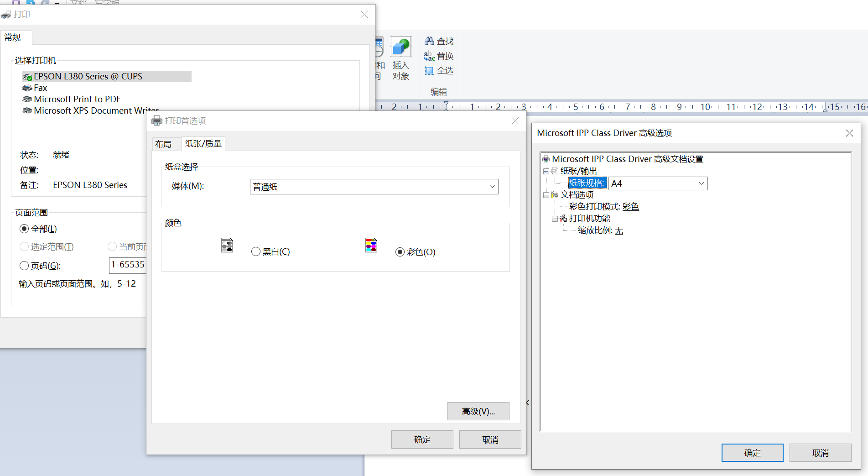Viewport: 868px width, 476px height.
Task: Open the 媒体 普通纸 dropdown
Action: coord(492,187)
